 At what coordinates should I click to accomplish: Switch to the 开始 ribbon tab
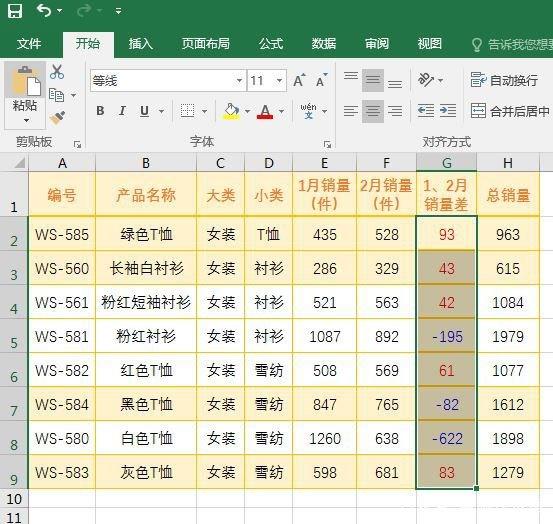tap(88, 44)
